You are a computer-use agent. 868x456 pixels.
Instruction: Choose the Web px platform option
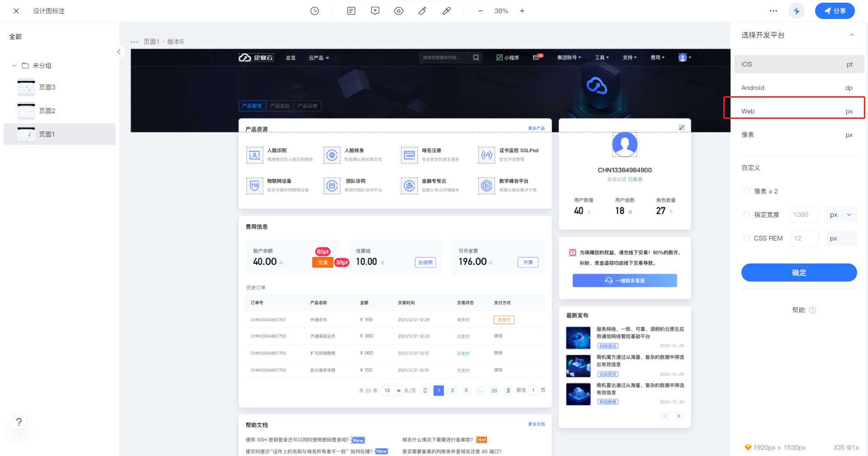click(x=799, y=111)
